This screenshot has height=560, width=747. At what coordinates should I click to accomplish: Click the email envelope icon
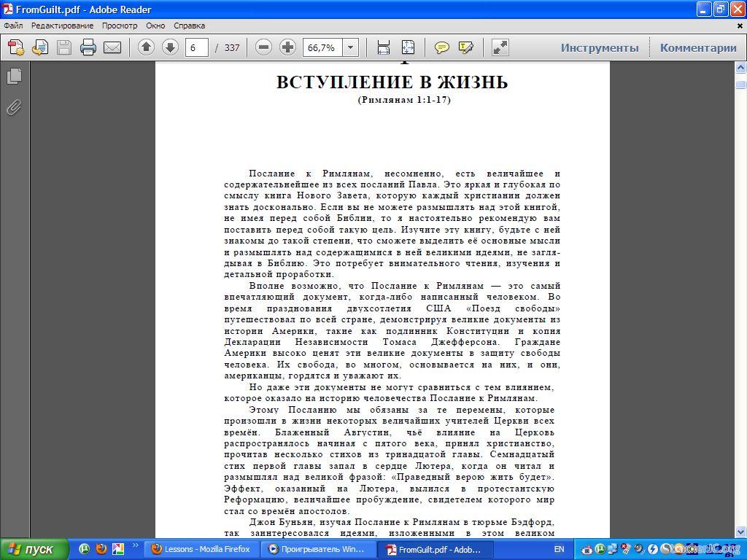112,48
